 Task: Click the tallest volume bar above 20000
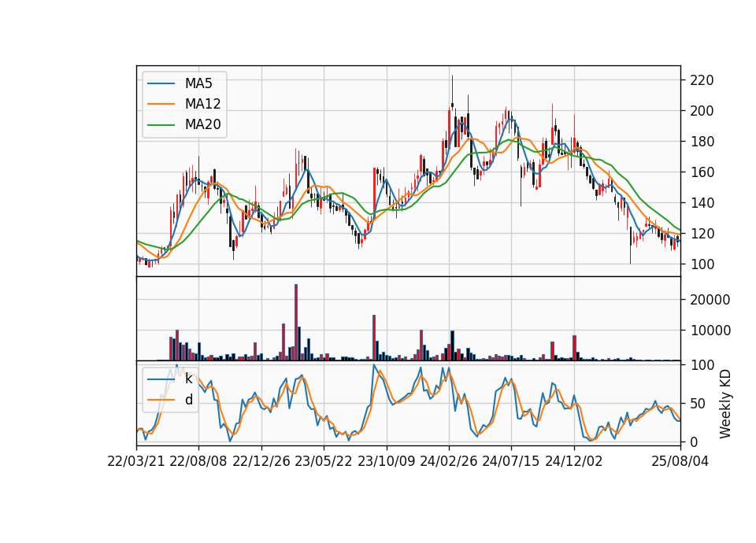coord(296,323)
